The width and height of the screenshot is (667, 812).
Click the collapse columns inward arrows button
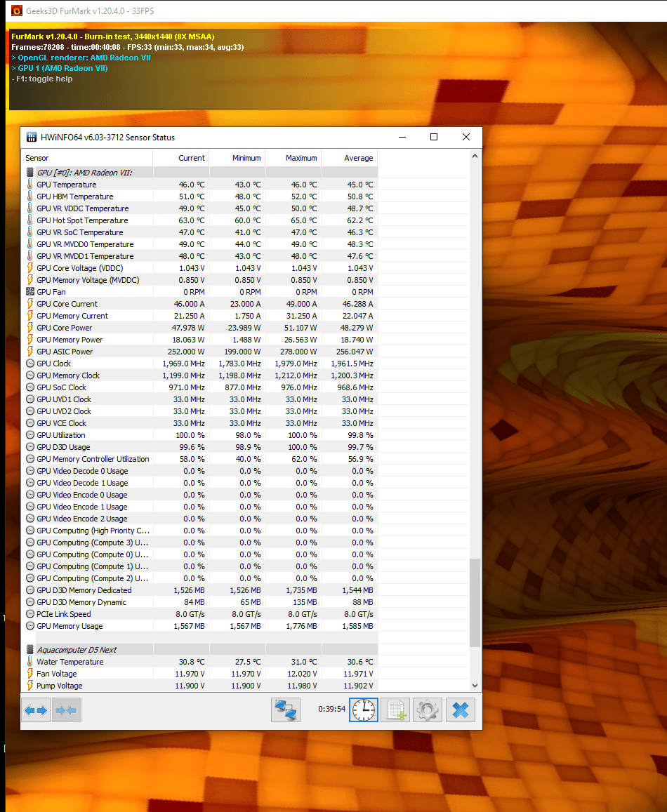tap(66, 710)
